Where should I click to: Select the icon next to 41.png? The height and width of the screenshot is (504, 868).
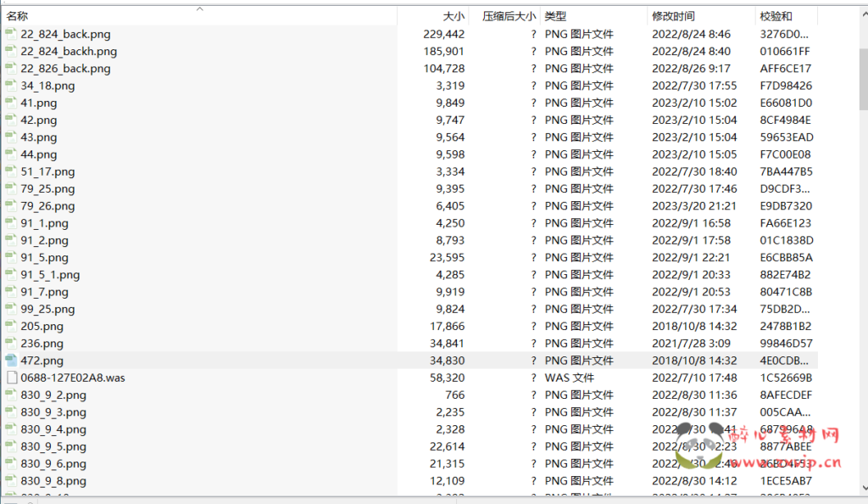tap(11, 103)
